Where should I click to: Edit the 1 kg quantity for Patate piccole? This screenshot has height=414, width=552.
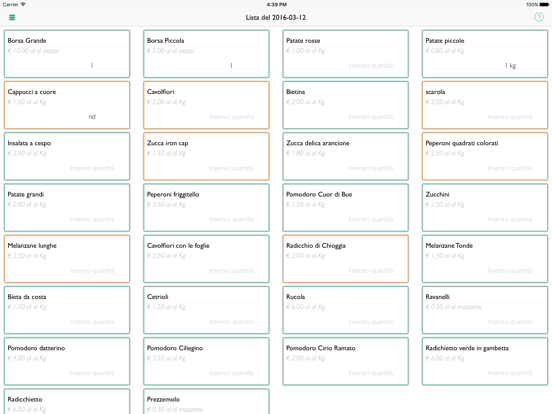click(510, 65)
